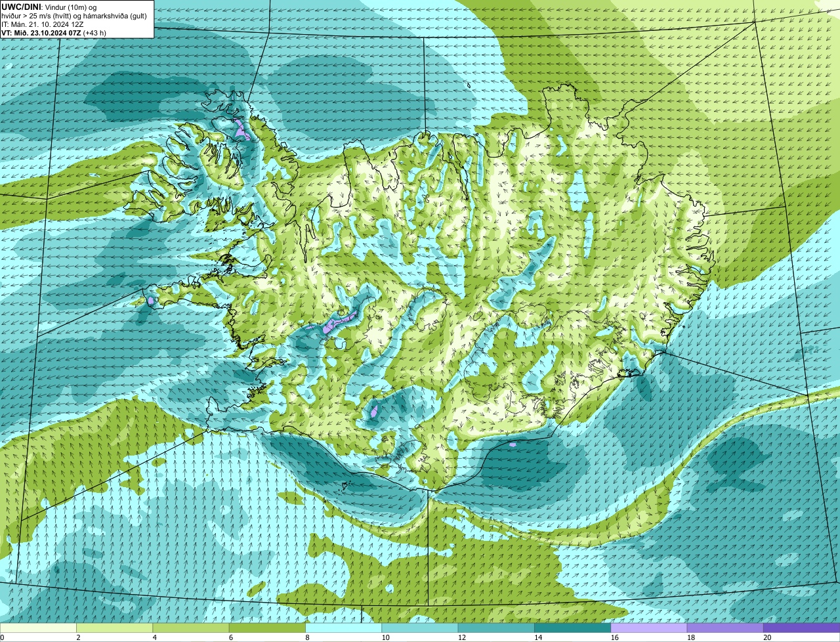The image size is (840, 642).
Task: Click the 16–18 m/s lavender legend swatch
Action: point(649,628)
